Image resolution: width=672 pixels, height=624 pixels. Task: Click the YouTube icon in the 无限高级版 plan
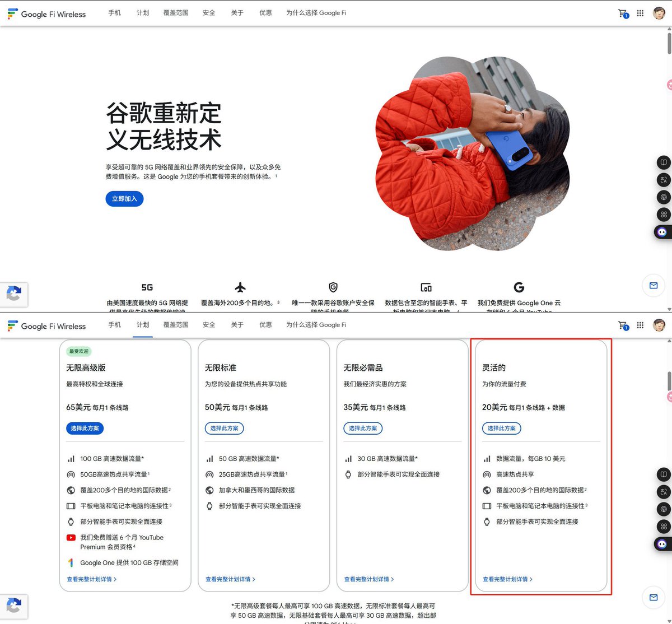tap(71, 538)
